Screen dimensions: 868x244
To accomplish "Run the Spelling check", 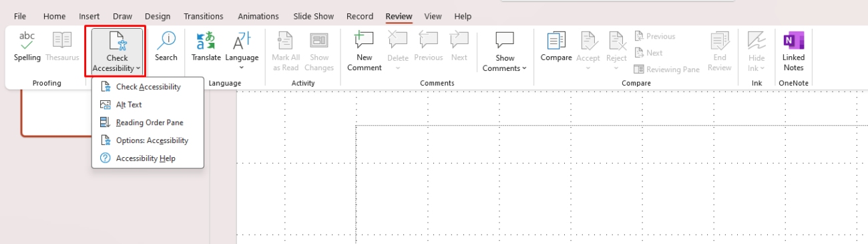I will pyautogui.click(x=27, y=47).
